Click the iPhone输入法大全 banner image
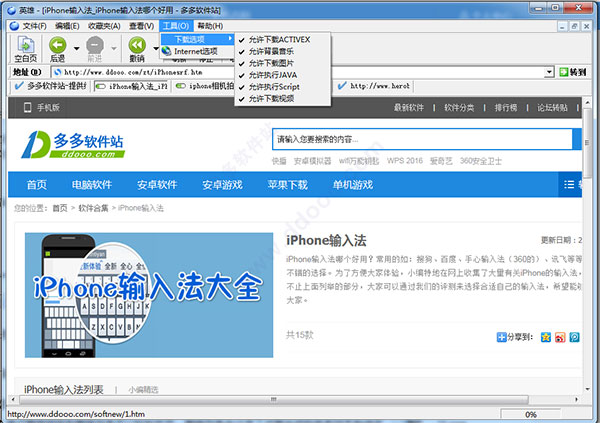This screenshot has height=423, width=600. click(149, 295)
